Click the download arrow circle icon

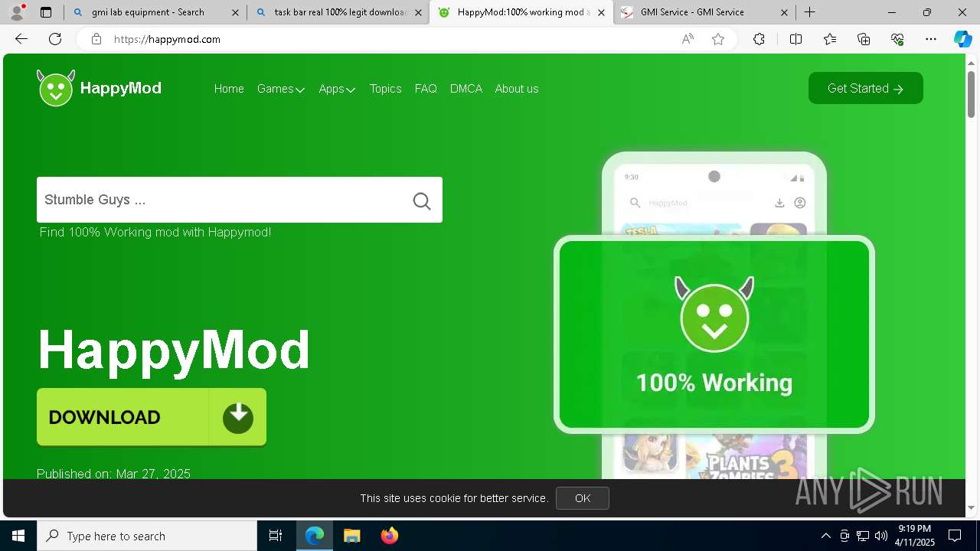(x=238, y=417)
